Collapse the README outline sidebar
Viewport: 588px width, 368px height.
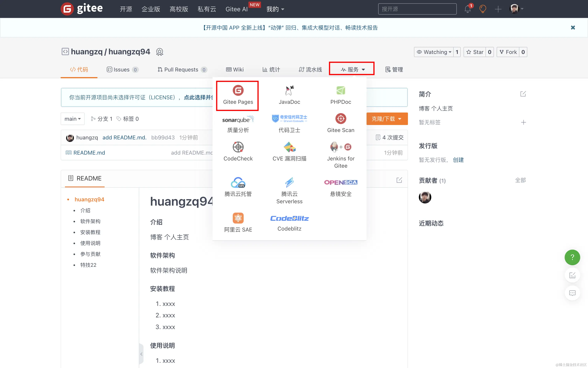coord(141,354)
